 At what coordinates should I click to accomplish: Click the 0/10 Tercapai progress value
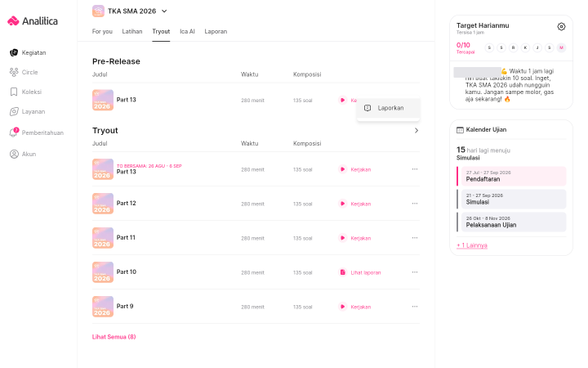(465, 47)
